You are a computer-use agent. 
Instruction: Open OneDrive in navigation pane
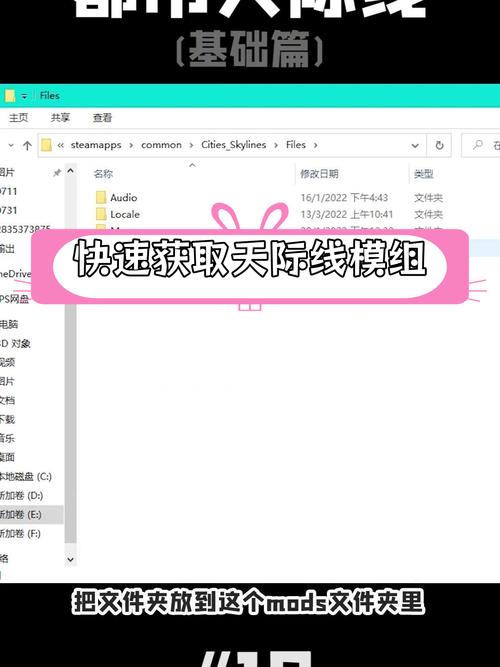pos(15,274)
